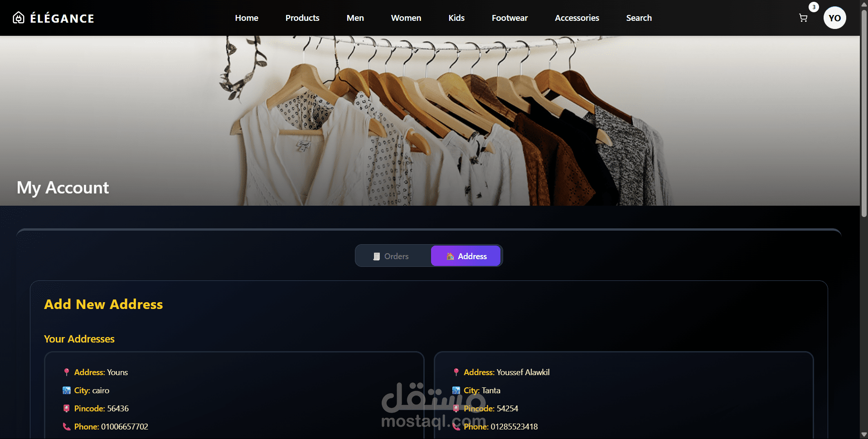Click the Your Addresses heading
The height and width of the screenshot is (439, 868).
coord(79,339)
